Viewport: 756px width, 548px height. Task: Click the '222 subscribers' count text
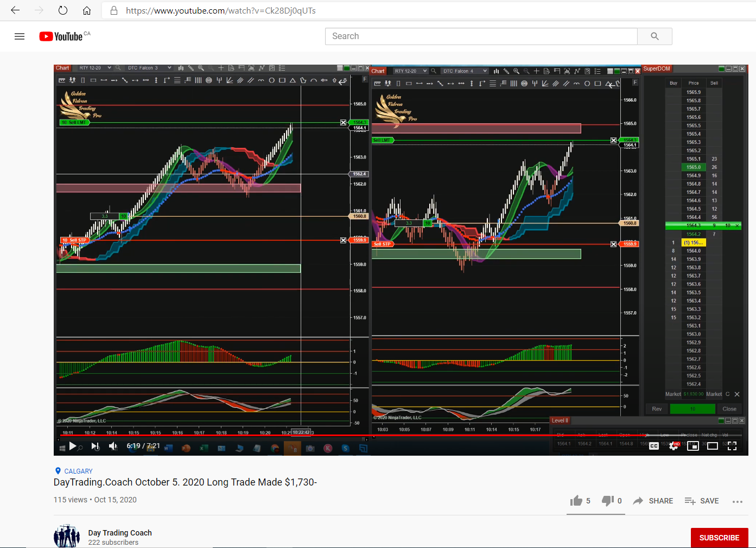pyautogui.click(x=113, y=543)
